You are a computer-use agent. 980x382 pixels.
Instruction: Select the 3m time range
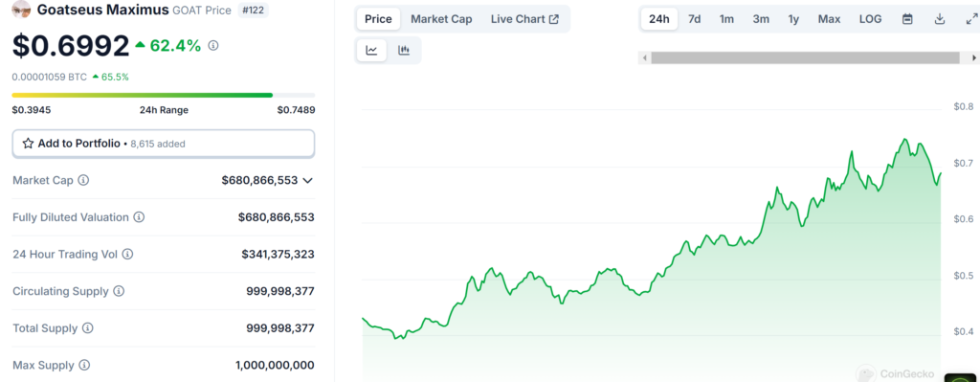(x=761, y=19)
